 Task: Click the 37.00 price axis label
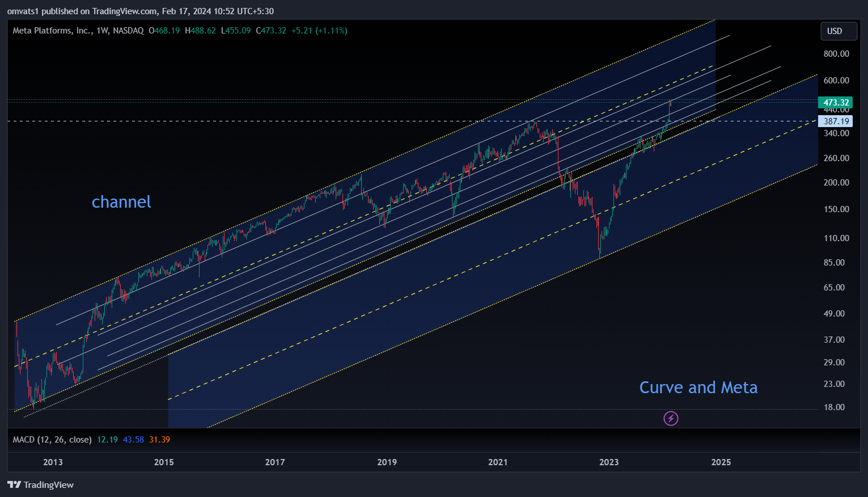[834, 340]
